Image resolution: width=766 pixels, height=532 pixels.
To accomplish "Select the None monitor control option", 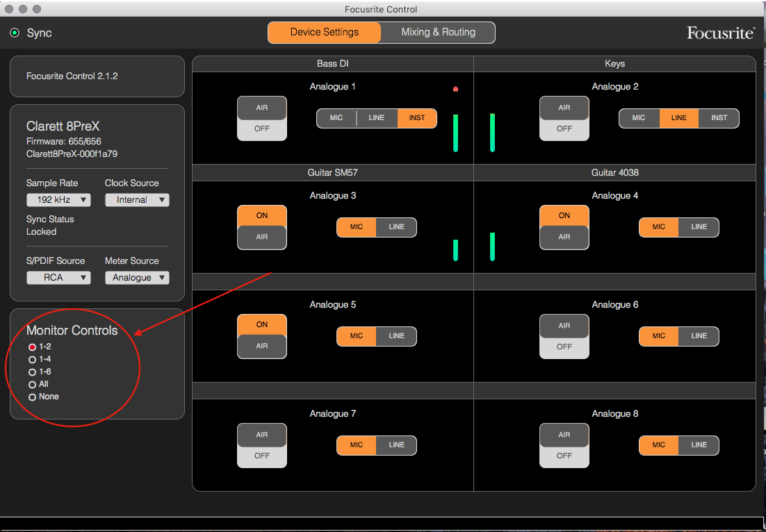I will pyautogui.click(x=44, y=397).
